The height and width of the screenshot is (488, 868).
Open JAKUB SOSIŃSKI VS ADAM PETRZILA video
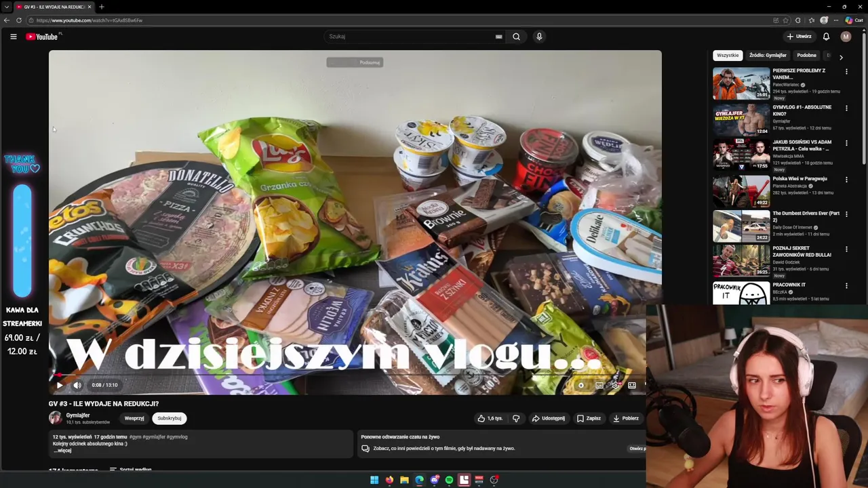click(x=741, y=155)
